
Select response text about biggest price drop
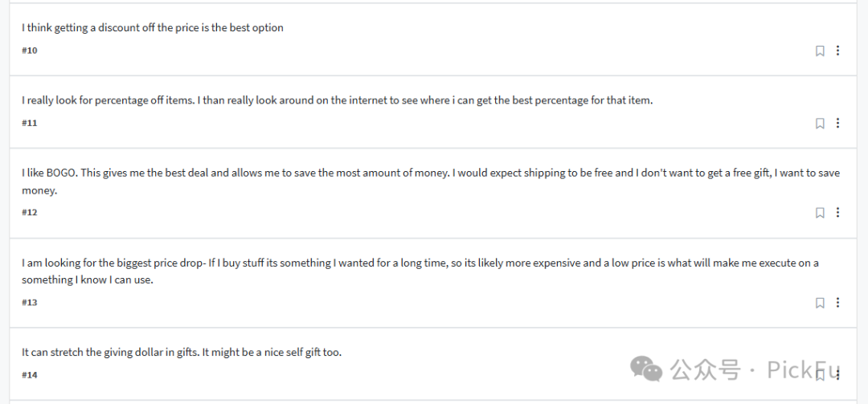(x=420, y=271)
